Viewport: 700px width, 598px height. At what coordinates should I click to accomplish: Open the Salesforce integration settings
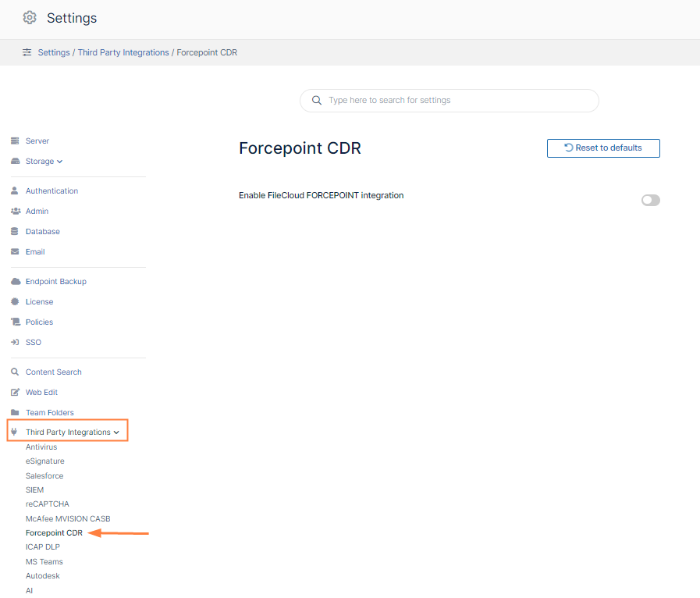pos(44,475)
